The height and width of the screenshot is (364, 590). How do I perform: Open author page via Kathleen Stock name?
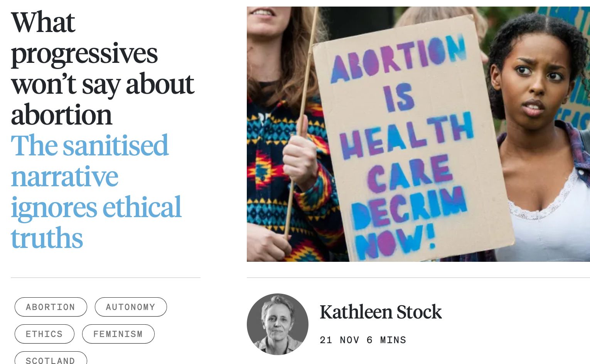pyautogui.click(x=381, y=312)
